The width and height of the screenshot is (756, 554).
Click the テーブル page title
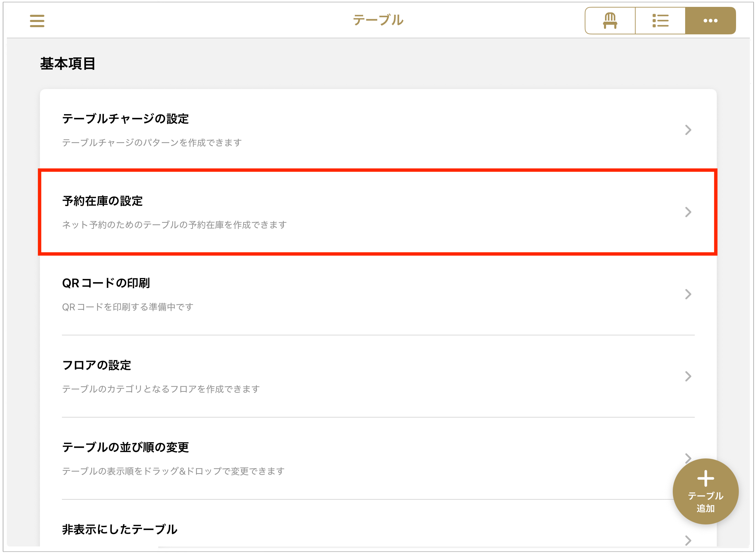[378, 20]
